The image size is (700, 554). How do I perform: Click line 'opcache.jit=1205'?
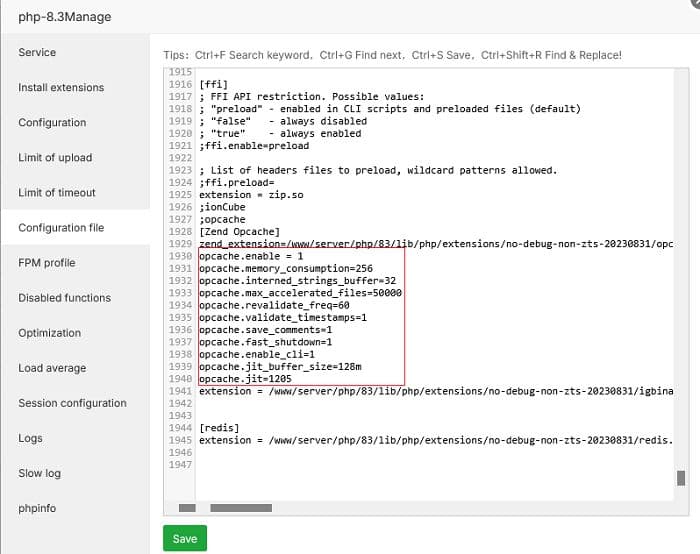pyautogui.click(x=245, y=379)
